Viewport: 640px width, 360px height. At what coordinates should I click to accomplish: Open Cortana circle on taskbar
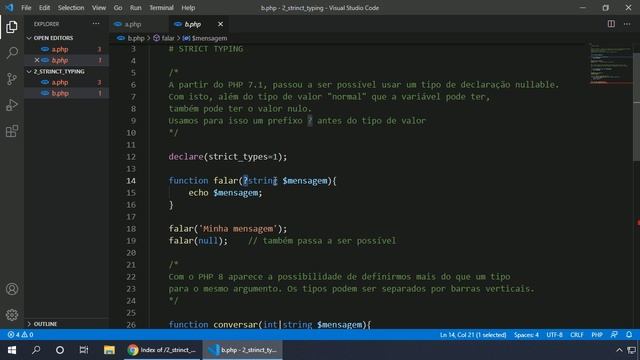[60, 350]
